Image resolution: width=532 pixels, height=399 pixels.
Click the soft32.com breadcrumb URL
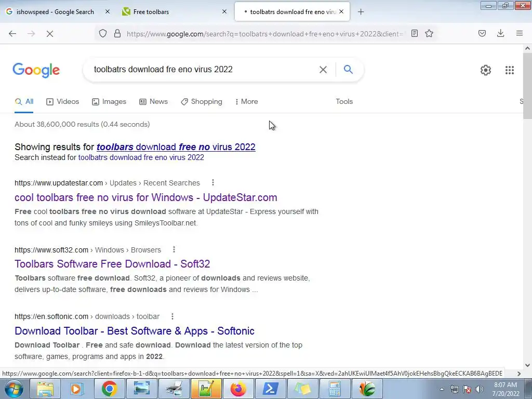tap(87, 250)
